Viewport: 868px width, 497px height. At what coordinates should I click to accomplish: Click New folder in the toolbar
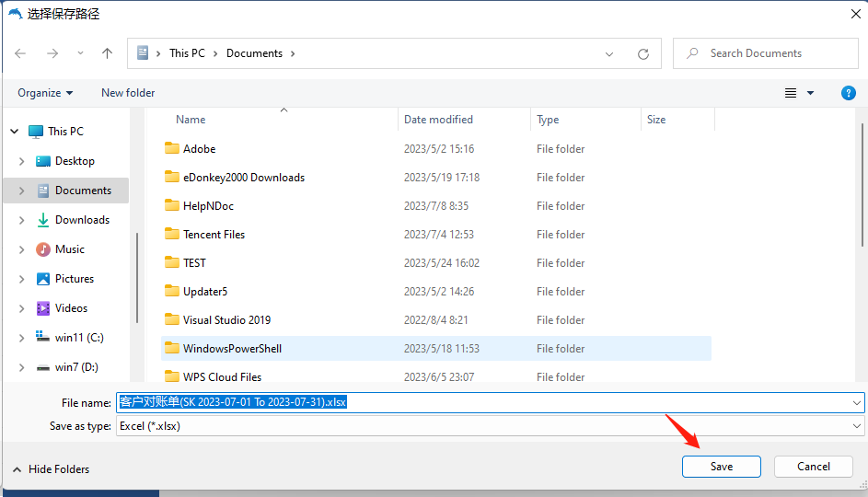pos(128,93)
